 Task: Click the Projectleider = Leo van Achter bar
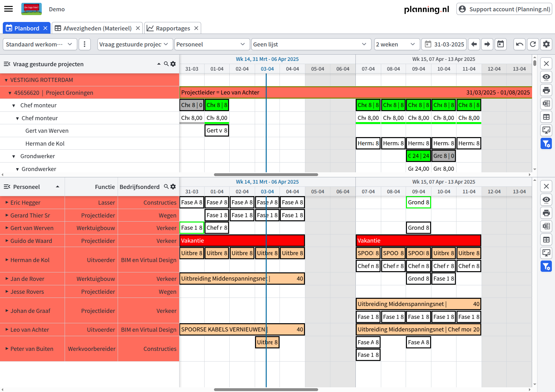click(x=355, y=93)
